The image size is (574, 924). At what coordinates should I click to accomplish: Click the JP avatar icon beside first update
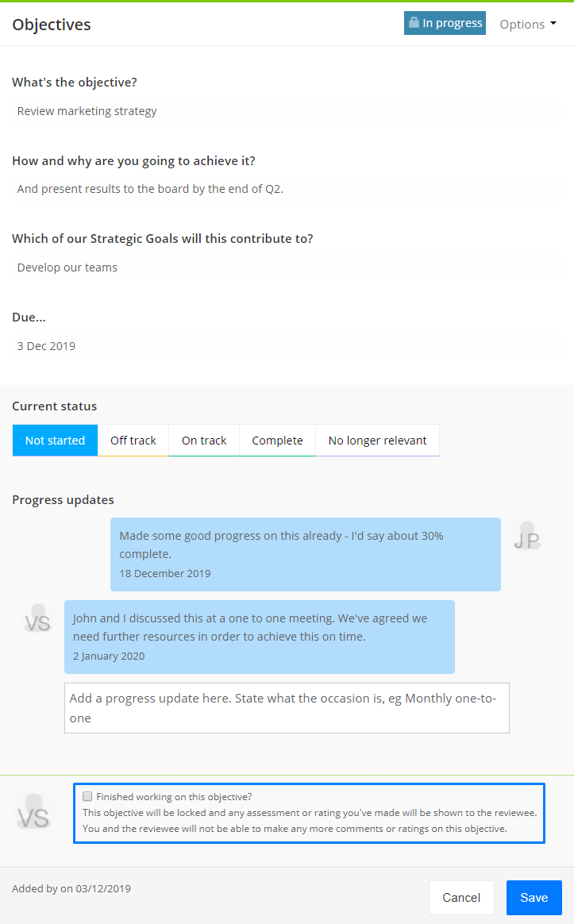click(x=527, y=537)
